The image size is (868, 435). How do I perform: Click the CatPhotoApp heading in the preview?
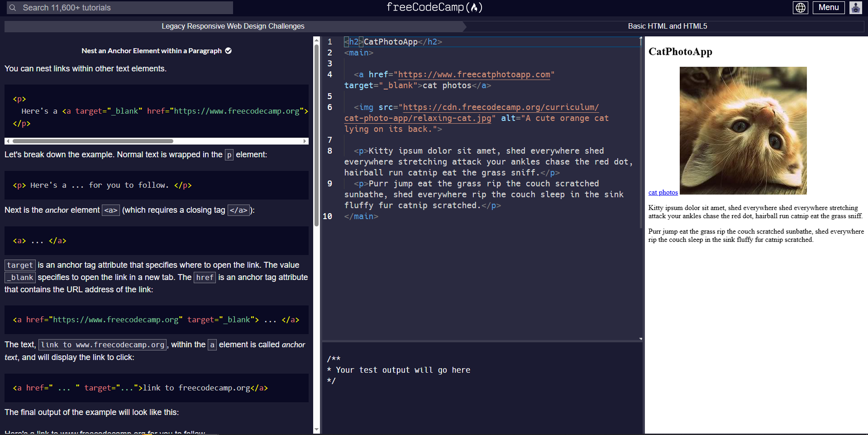(x=680, y=52)
